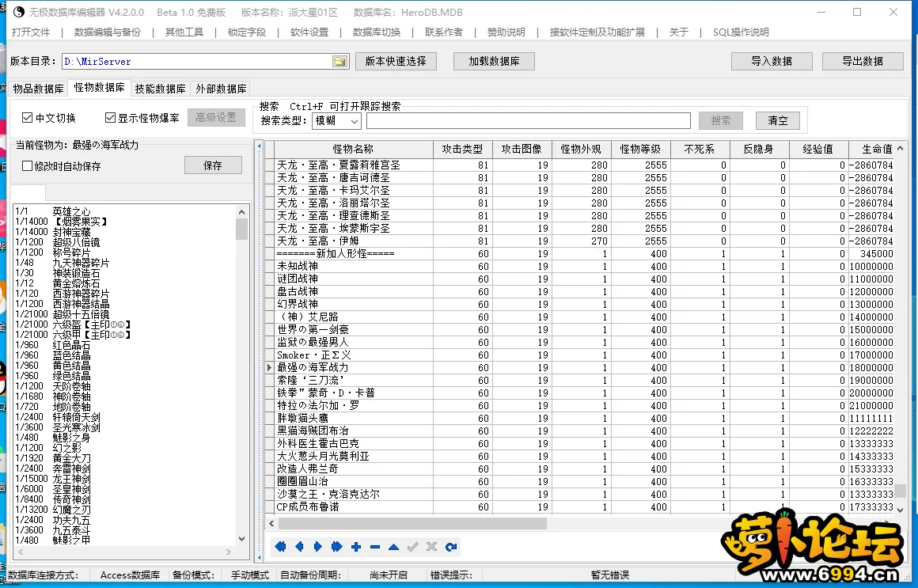This screenshot has width=918, height=588.
Task: Click grid vertical scroll-down arrow
Action: tap(901, 510)
